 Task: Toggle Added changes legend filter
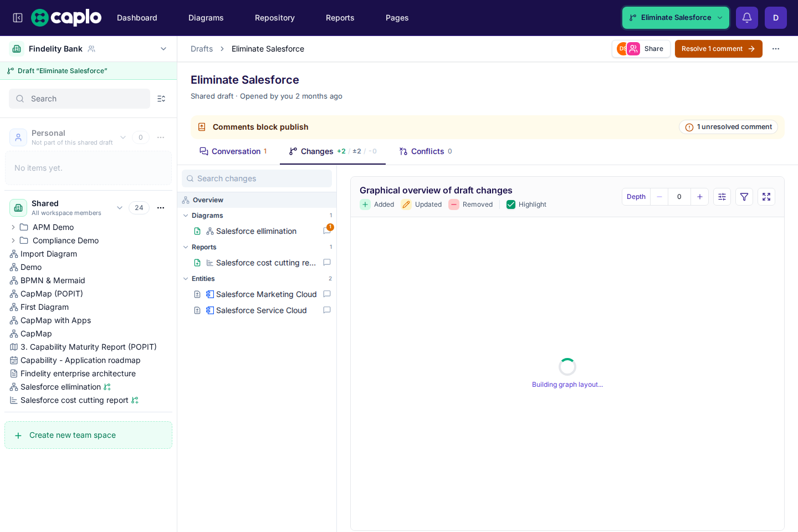pyautogui.click(x=377, y=204)
